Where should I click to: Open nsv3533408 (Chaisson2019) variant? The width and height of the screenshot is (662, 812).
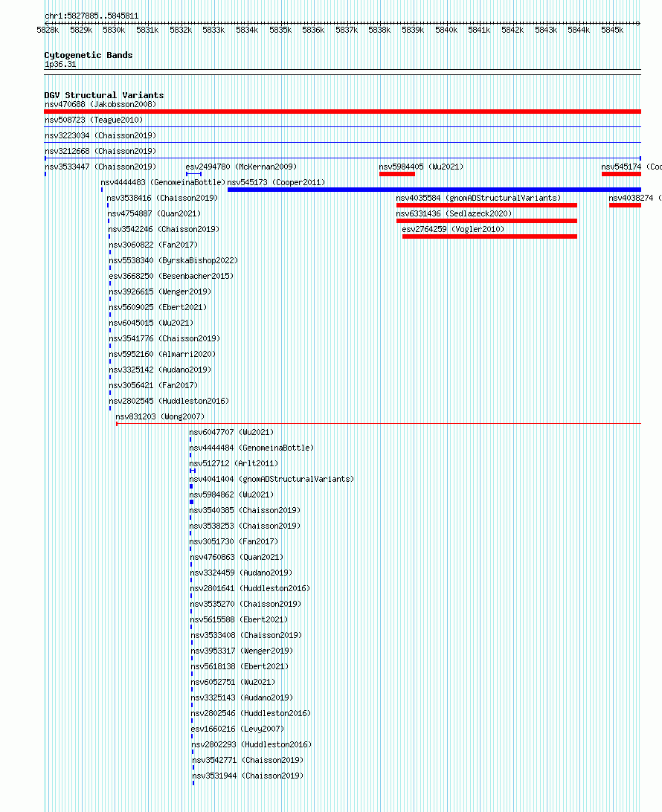pos(246,636)
